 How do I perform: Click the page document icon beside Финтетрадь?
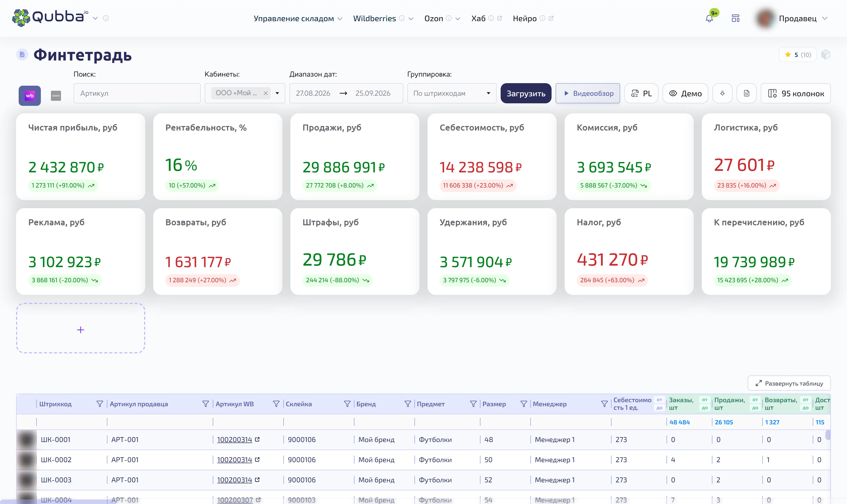[x=22, y=54]
